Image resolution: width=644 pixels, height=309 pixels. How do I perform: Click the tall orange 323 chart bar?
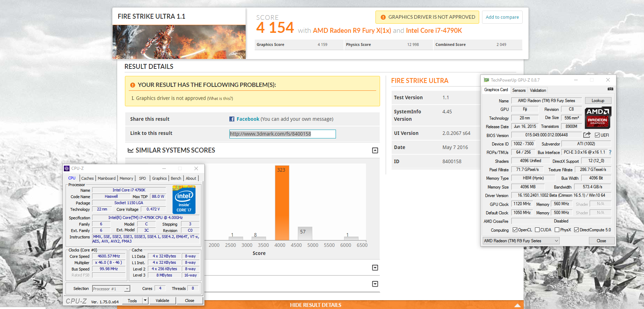click(282, 203)
